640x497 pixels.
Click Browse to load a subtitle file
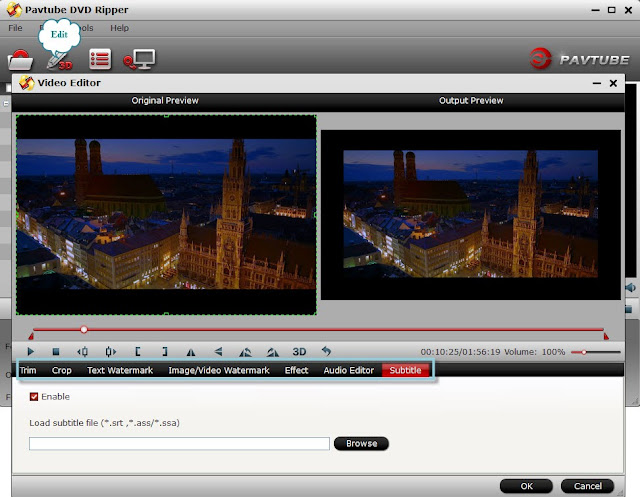361,444
